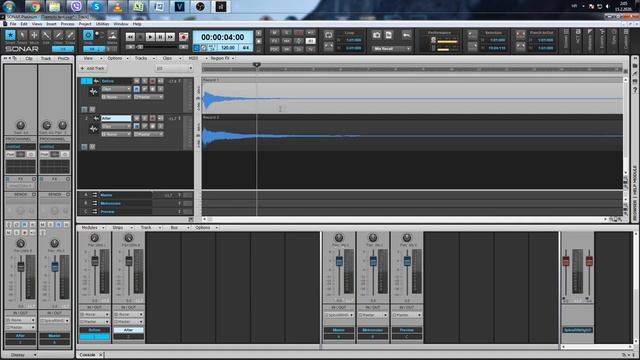
Task: Open the Utilities menu
Action: (x=102, y=24)
